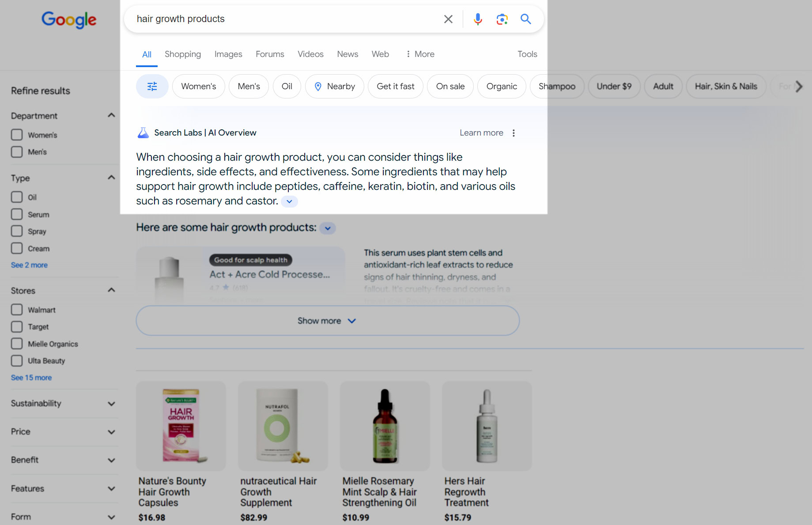The height and width of the screenshot is (525, 812).
Task: Open Nutrafol supplement product image
Action: [x=283, y=426]
